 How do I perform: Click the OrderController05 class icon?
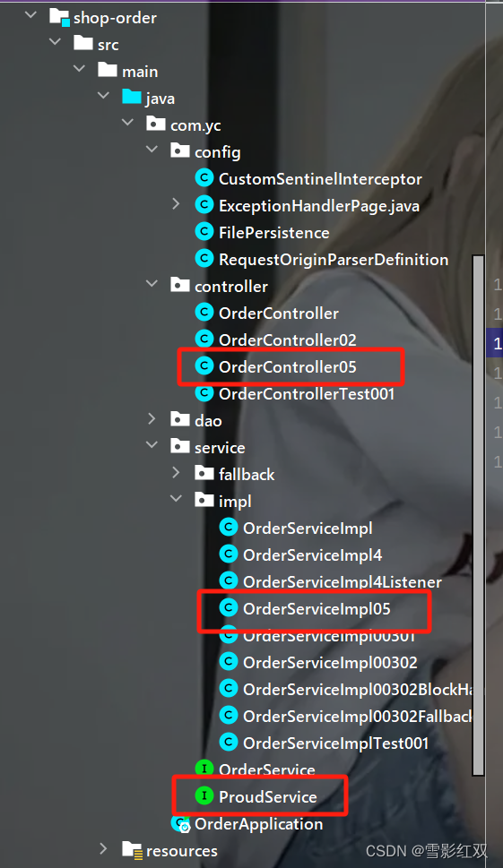pos(204,365)
